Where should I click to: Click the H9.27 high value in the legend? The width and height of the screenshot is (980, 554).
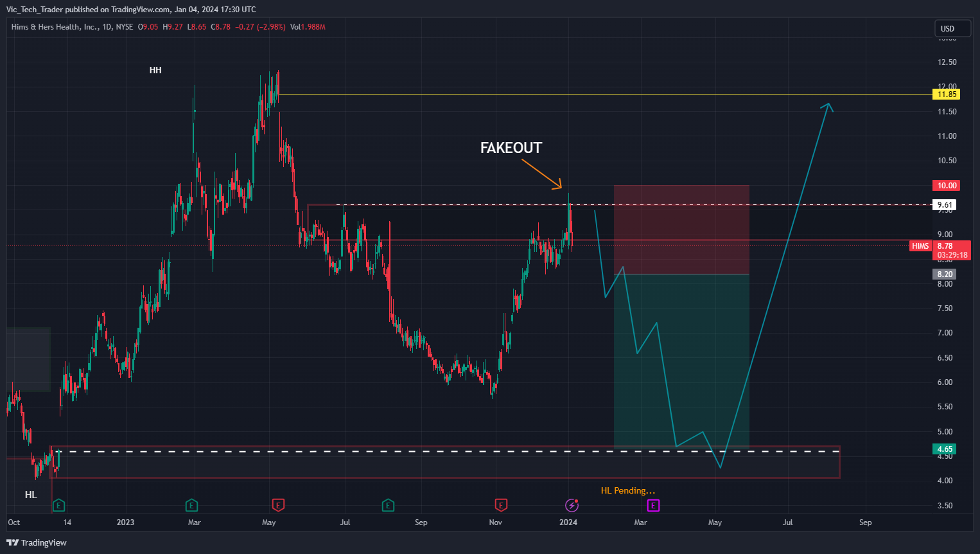point(173,27)
